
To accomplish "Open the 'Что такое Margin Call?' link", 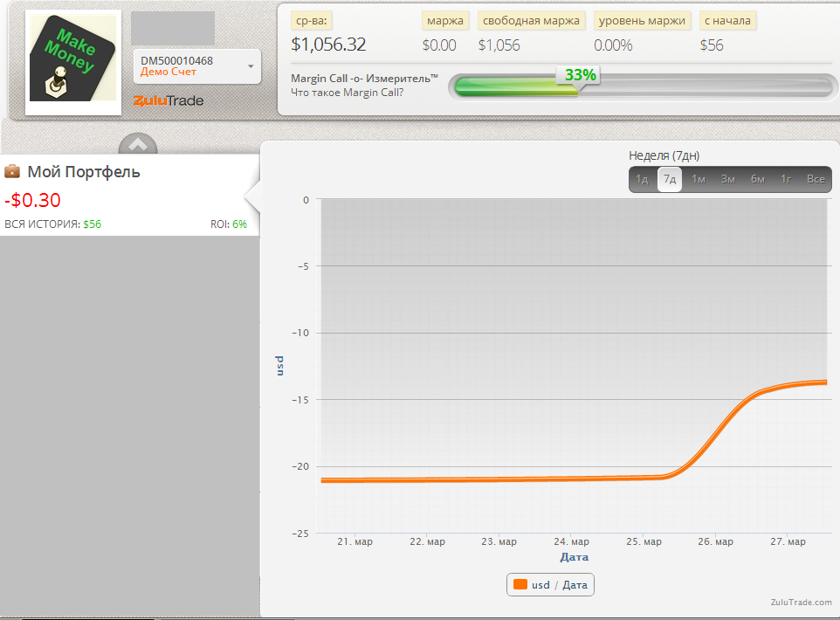I will tap(348, 93).
